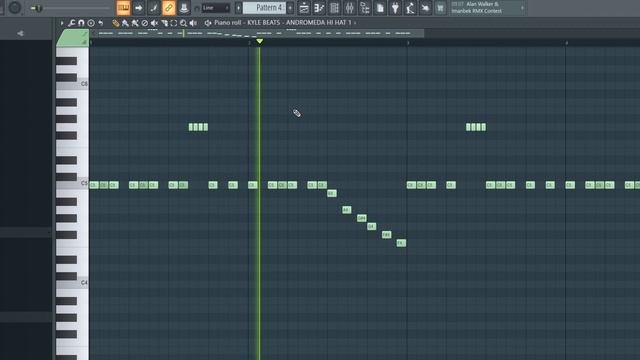Select the G#4 note in descending run

coord(362,218)
